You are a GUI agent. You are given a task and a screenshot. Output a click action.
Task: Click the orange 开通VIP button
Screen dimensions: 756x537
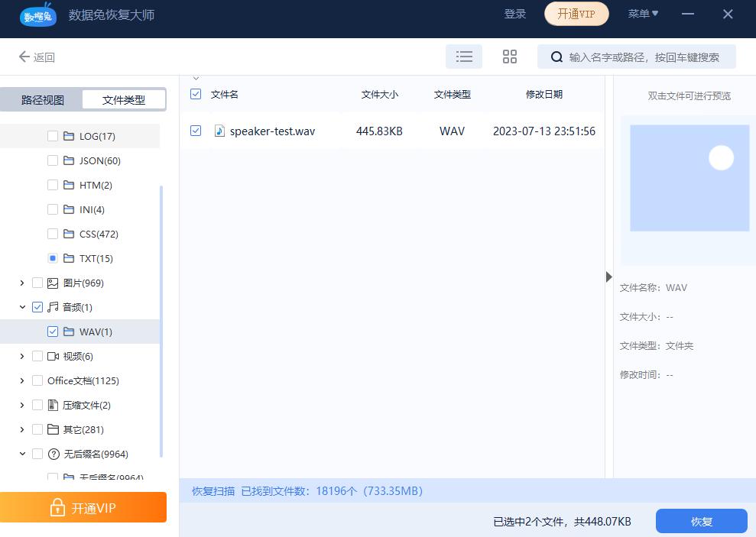click(x=83, y=506)
